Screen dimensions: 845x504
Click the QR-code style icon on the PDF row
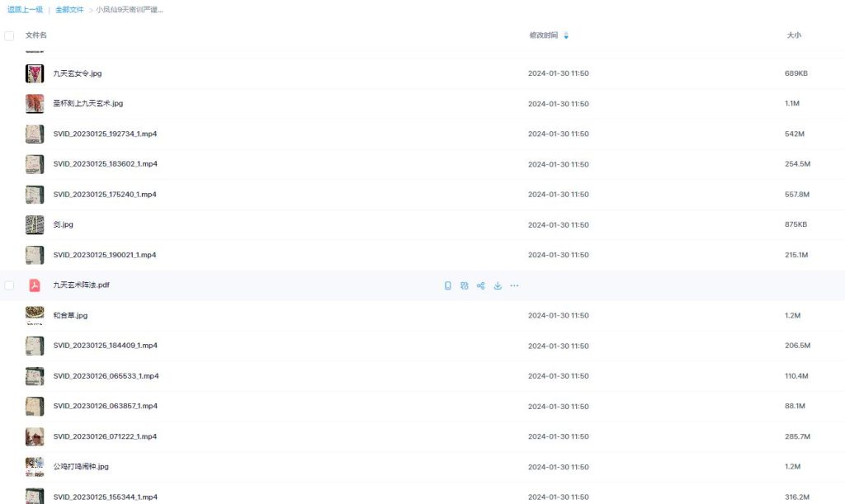point(465,285)
